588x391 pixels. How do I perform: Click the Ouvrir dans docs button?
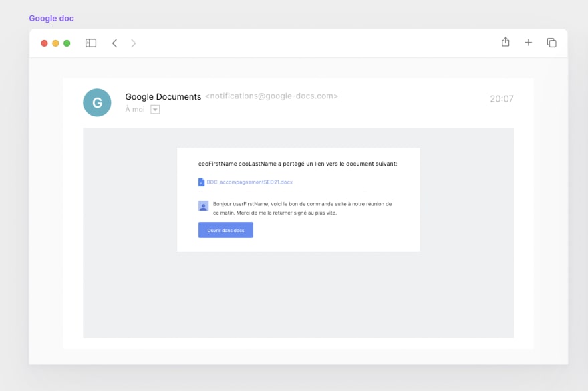[226, 230]
